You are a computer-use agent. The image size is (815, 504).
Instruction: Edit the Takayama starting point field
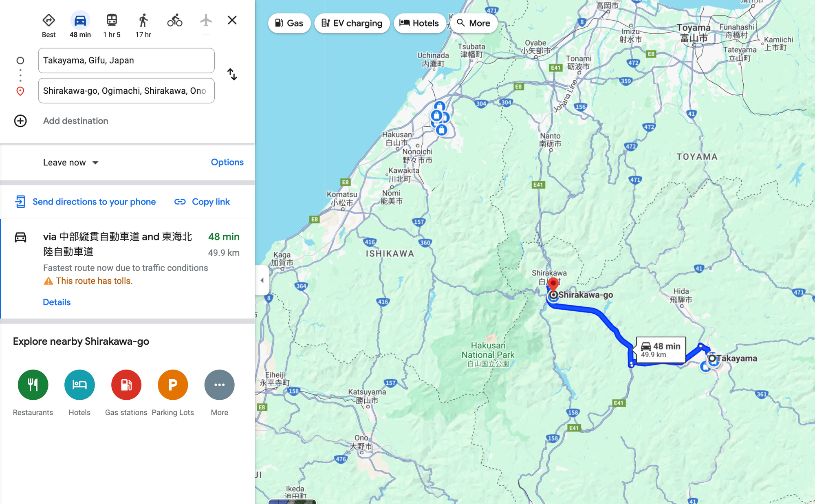click(126, 61)
